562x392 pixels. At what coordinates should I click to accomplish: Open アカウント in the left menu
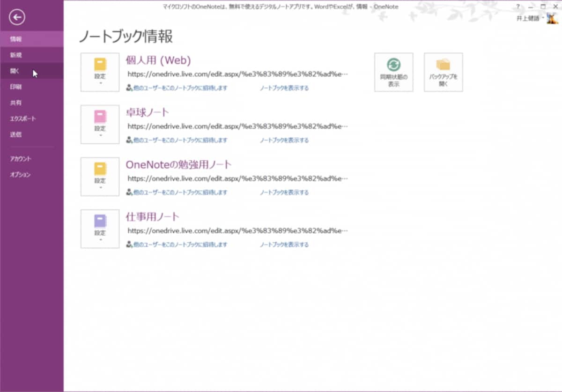point(32,159)
